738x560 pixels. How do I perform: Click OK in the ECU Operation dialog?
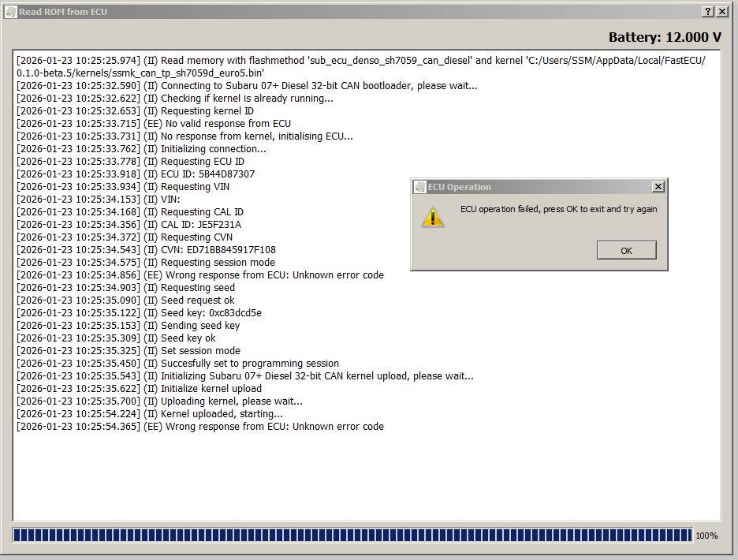point(627,250)
